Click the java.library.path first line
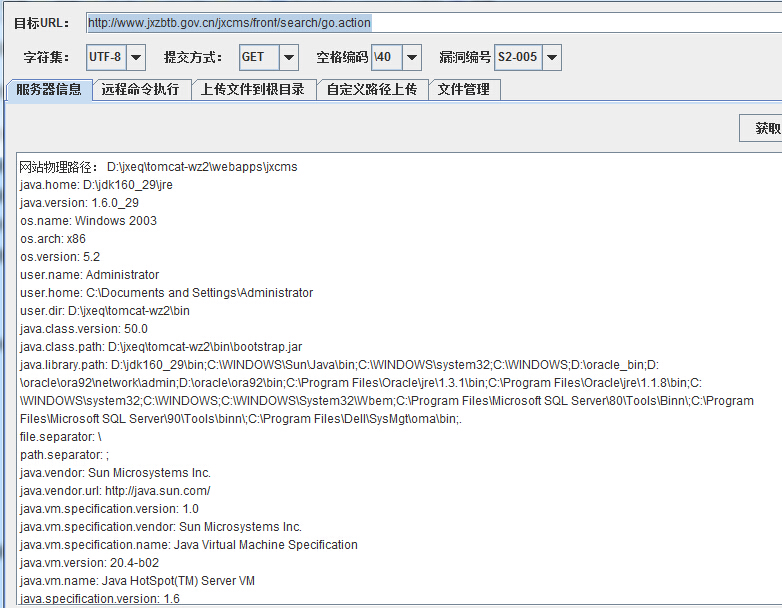 340,365
